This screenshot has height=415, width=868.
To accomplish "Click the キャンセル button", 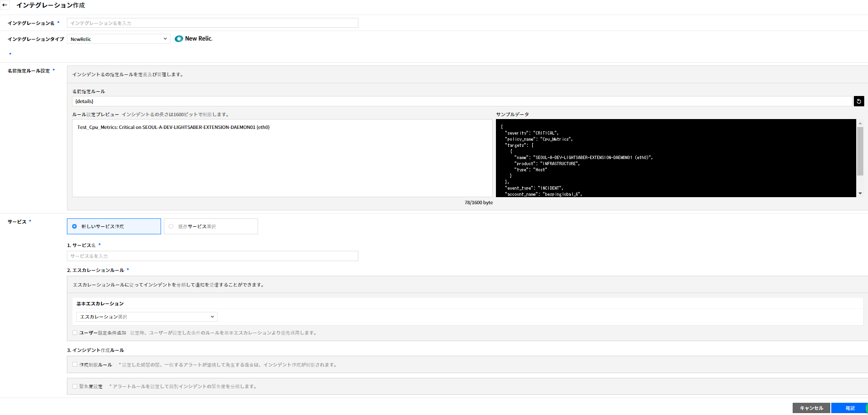I will coord(811,408).
